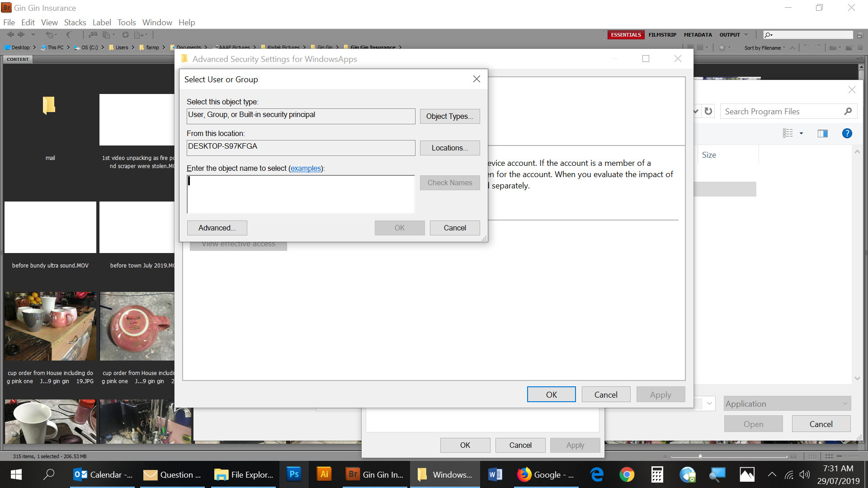Expand the workspace switcher arrow after OUTPUT

(x=746, y=35)
